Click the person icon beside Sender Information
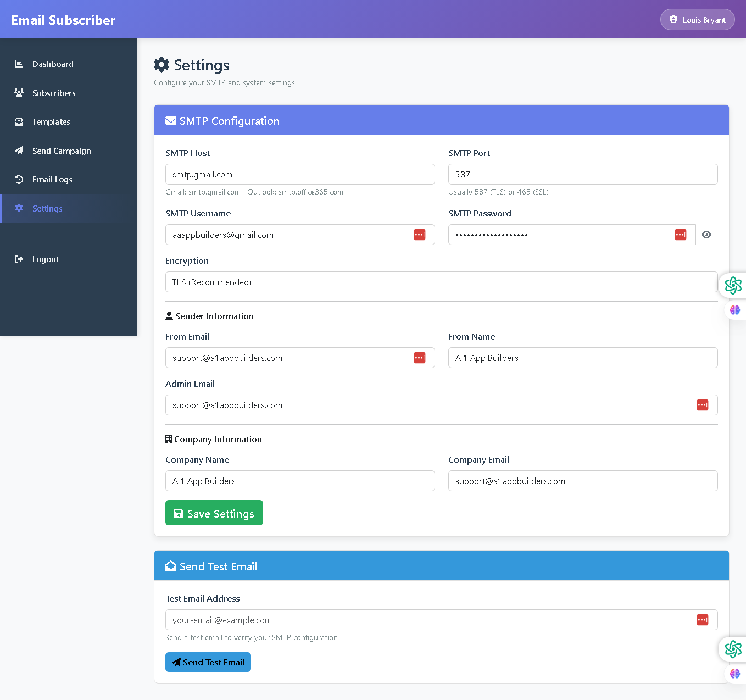746x700 pixels. pos(169,315)
